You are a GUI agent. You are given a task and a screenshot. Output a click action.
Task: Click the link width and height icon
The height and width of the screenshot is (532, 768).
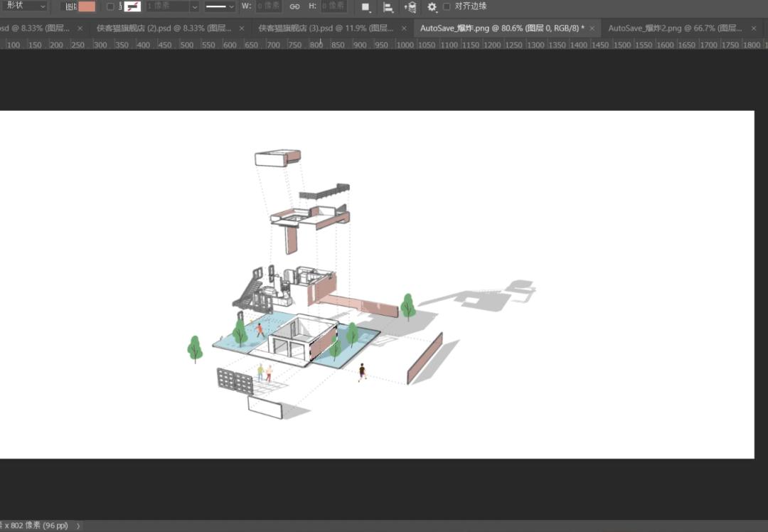pyautogui.click(x=294, y=6)
